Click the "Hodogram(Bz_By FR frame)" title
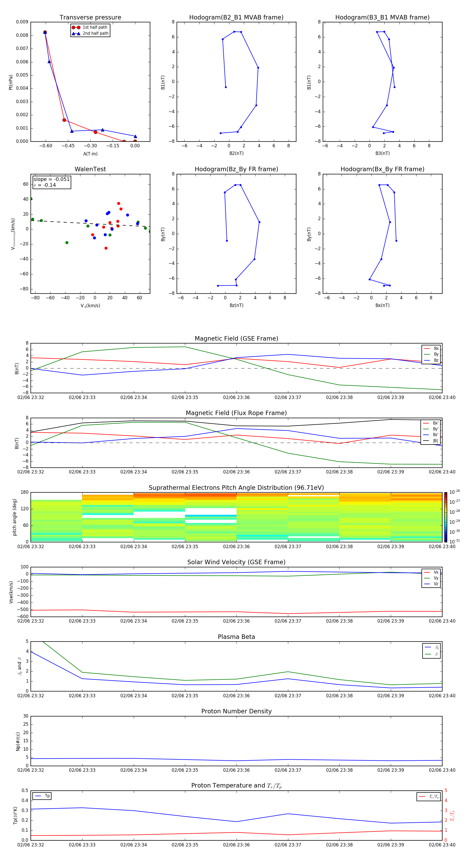This screenshot has width=473, height=868. point(236,169)
